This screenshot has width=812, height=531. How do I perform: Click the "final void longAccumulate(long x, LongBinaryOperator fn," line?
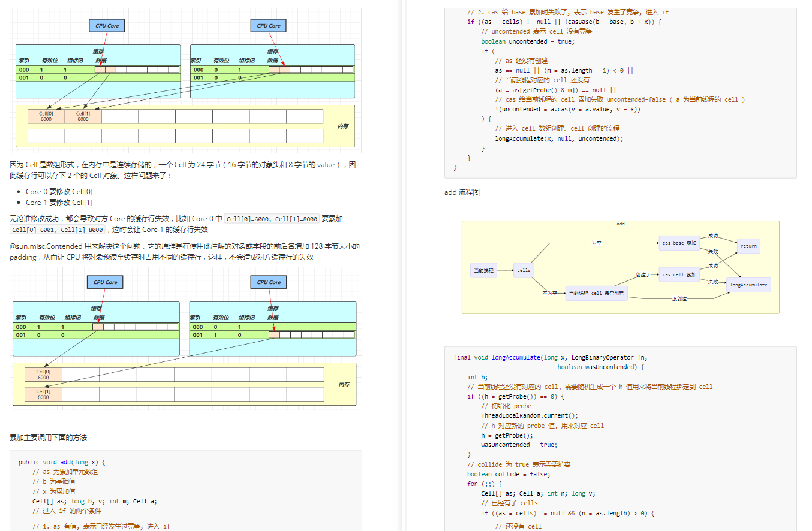click(551, 357)
